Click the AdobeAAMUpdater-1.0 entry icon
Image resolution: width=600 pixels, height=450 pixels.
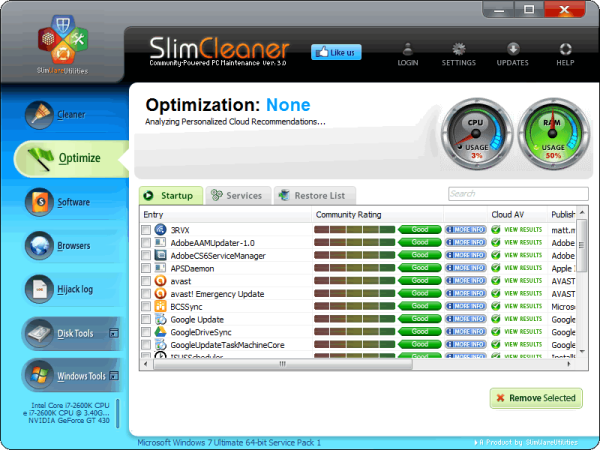160,242
